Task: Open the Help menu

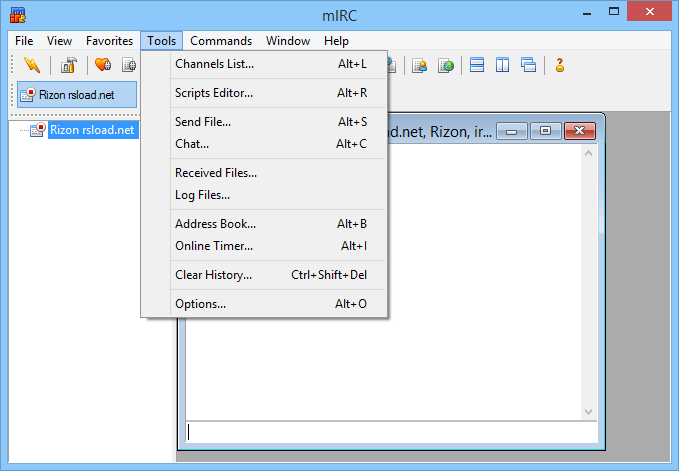Action: pyautogui.click(x=336, y=41)
